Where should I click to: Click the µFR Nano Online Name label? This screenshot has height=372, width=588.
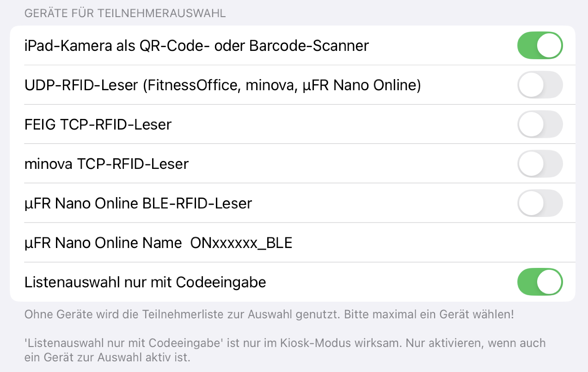[103, 243]
